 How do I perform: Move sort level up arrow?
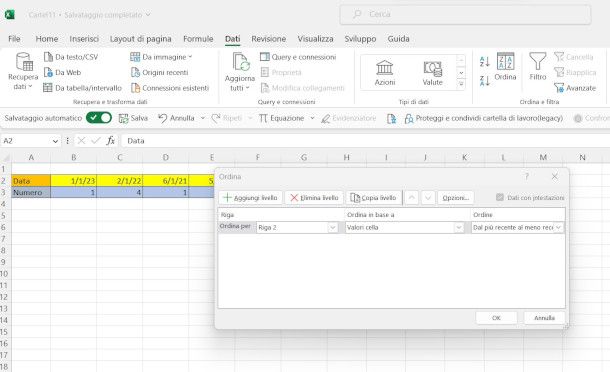tap(412, 198)
